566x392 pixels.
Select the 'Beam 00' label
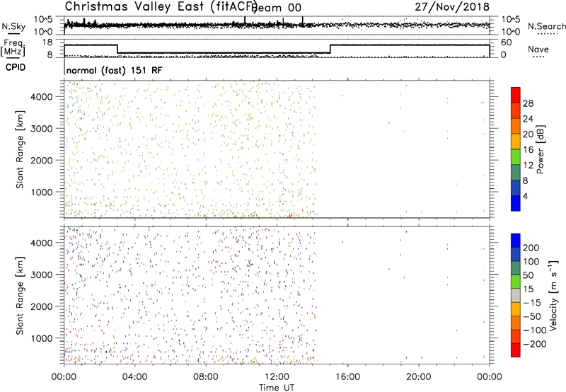click(x=277, y=8)
